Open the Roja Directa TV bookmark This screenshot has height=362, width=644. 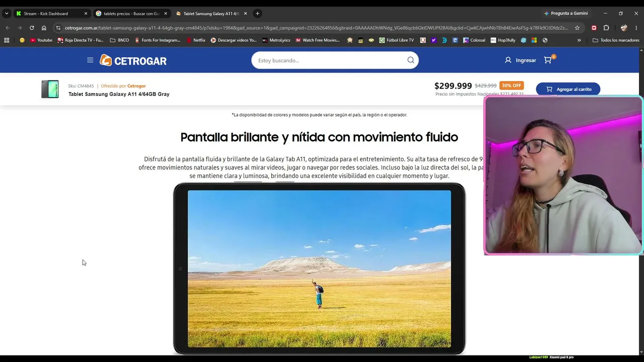[80, 40]
